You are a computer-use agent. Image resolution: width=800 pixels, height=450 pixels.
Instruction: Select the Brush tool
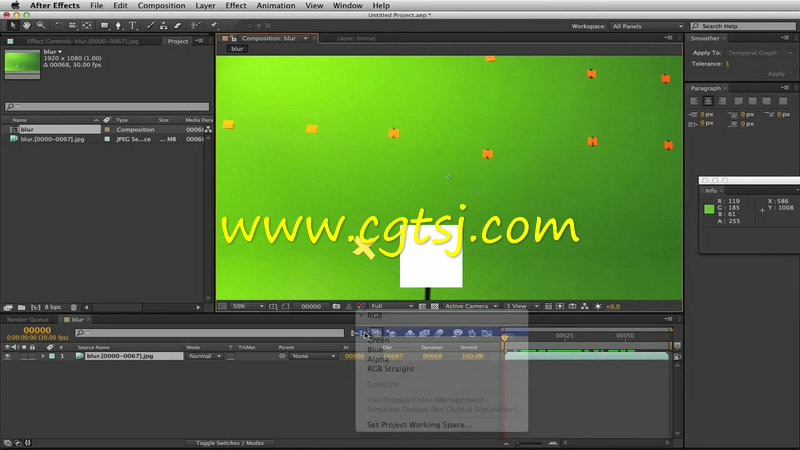coord(151,25)
